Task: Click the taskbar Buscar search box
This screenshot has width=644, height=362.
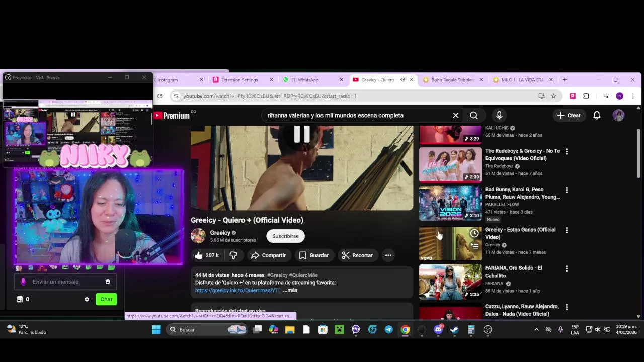Action: point(207,330)
